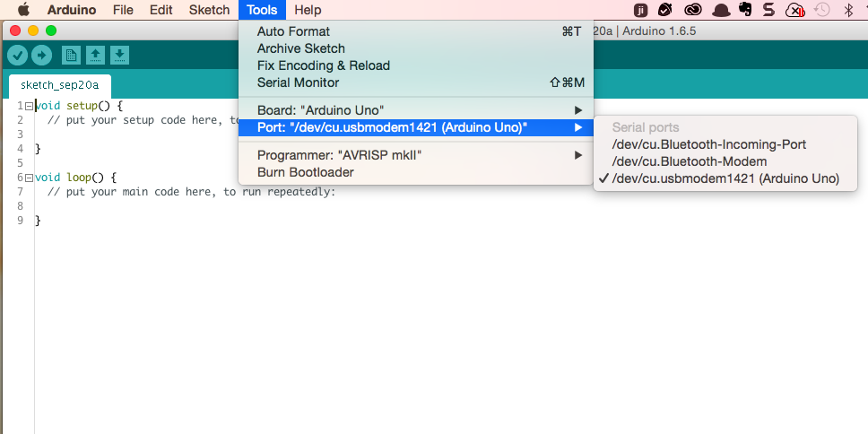Image resolution: width=868 pixels, height=434 pixels.
Task: Choose Archive Sketch menu item
Action: click(x=416, y=48)
